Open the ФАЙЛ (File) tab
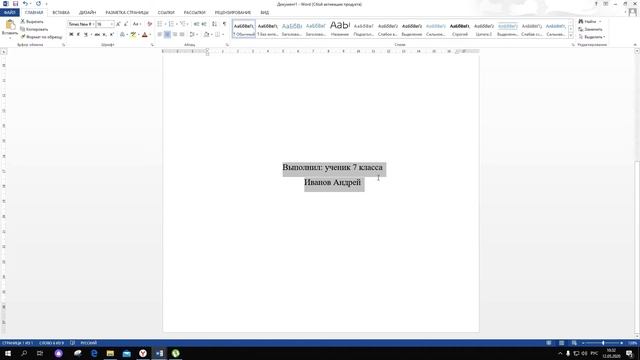The image size is (640, 360). click(x=9, y=12)
